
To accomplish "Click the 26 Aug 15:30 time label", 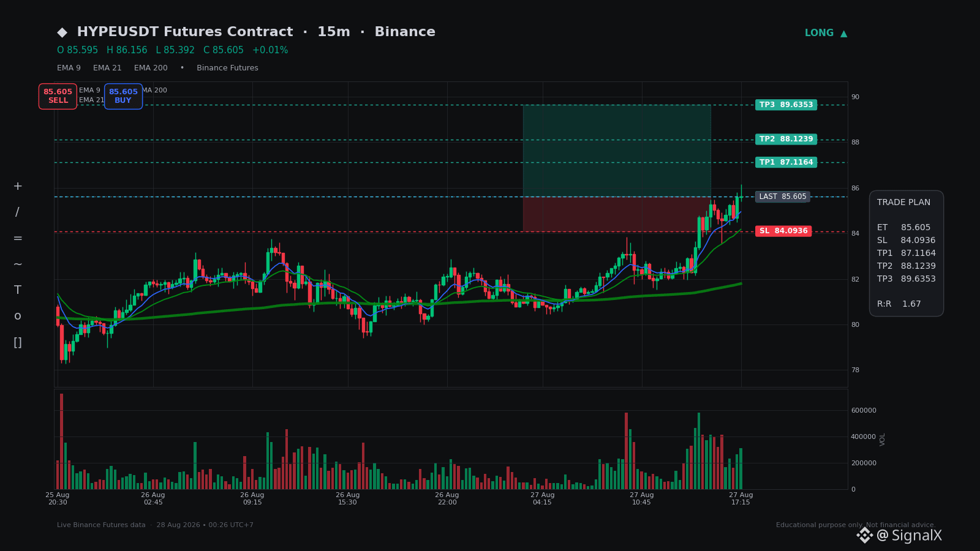I will click(x=348, y=499).
